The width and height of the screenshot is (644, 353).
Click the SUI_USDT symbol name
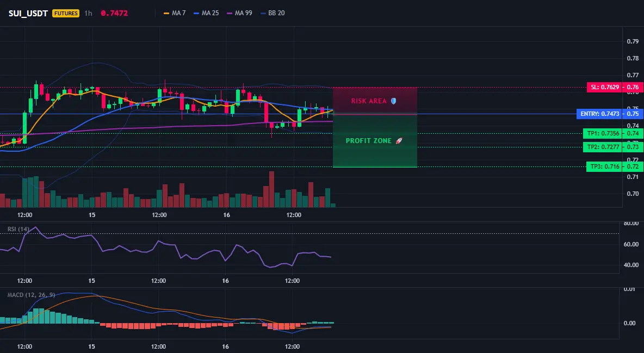coord(28,13)
